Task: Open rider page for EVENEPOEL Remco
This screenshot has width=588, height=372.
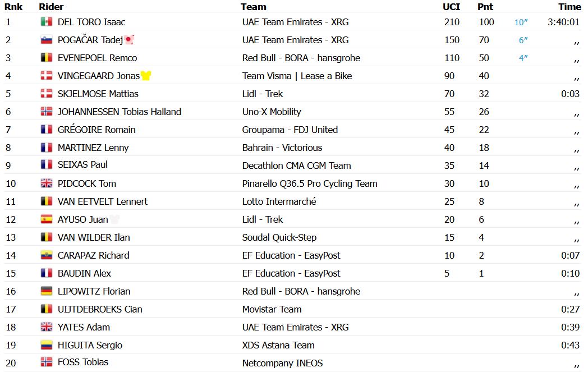Action: (97, 58)
